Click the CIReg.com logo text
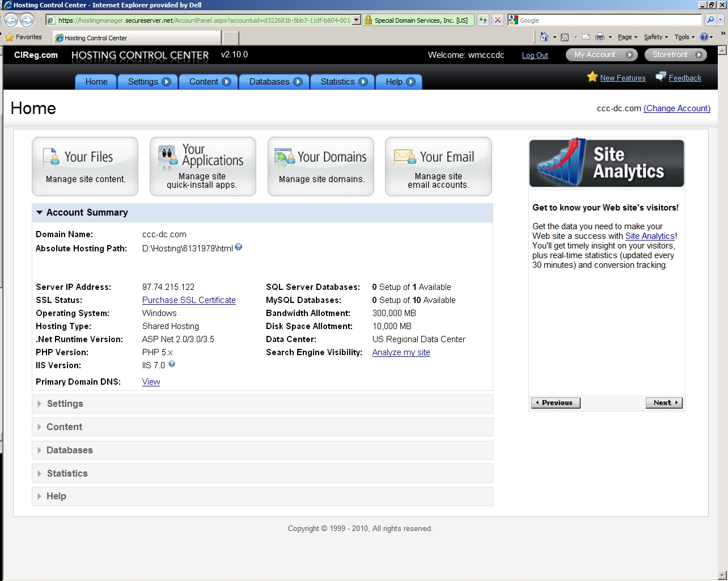The image size is (728, 581). (x=36, y=55)
